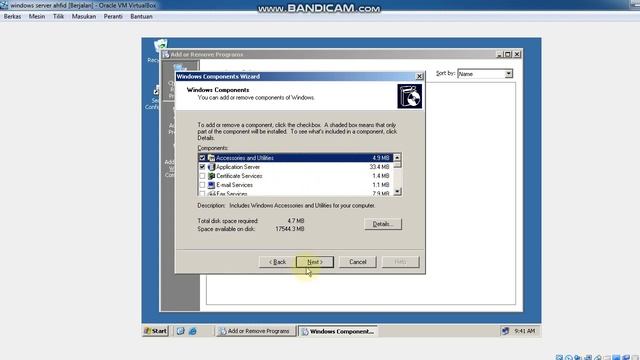Click the E-mail Services component icon

click(211, 185)
